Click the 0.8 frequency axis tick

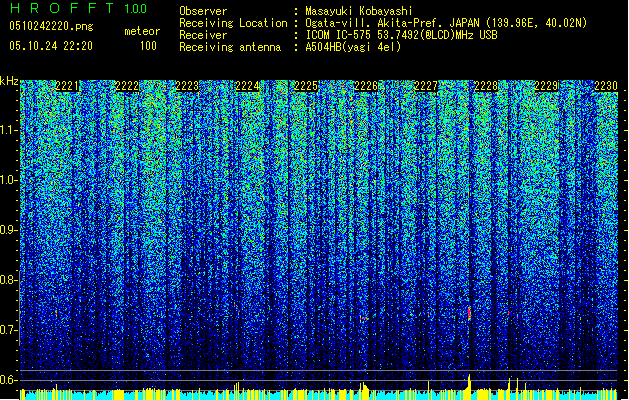[9, 280]
